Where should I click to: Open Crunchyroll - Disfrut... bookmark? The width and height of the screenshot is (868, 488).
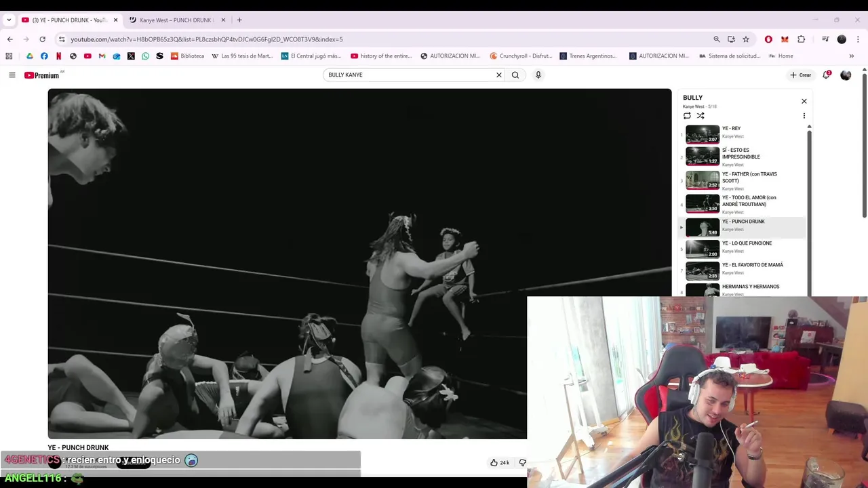(521, 56)
